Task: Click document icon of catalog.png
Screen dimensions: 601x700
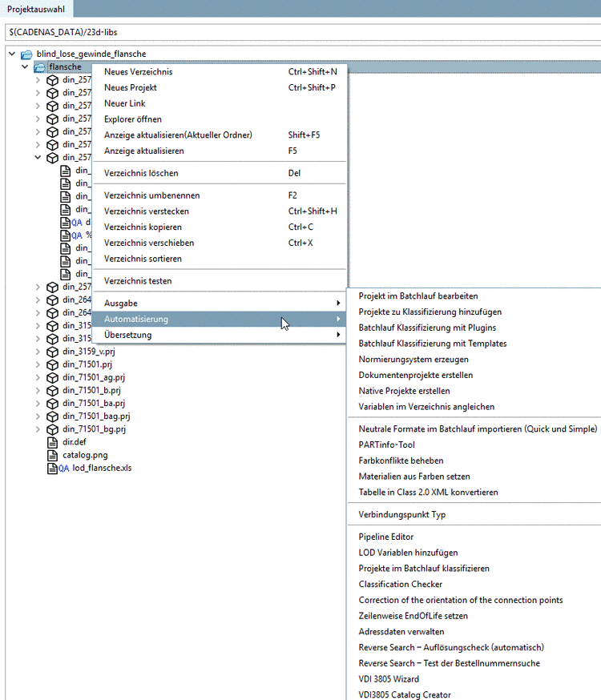Action: pos(53,456)
